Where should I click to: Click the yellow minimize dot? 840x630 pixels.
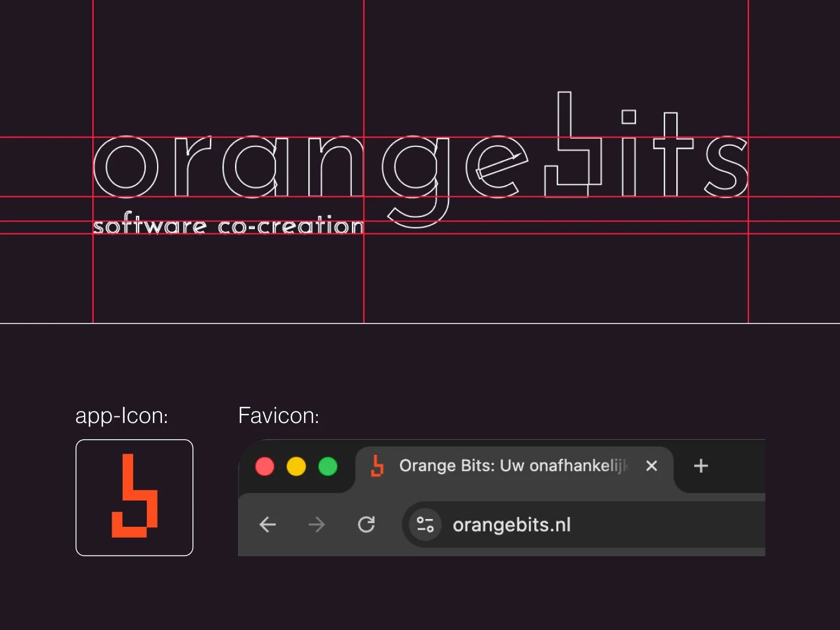pyautogui.click(x=296, y=466)
